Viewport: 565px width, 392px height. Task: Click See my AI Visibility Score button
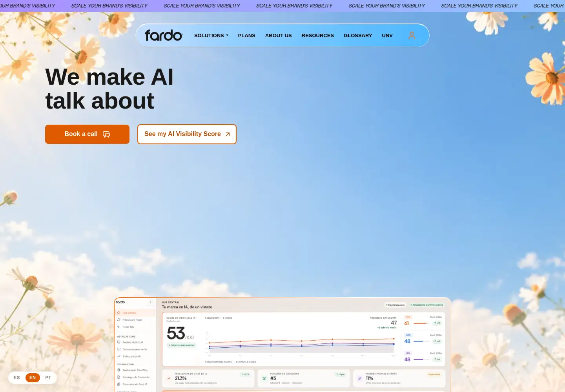187,134
